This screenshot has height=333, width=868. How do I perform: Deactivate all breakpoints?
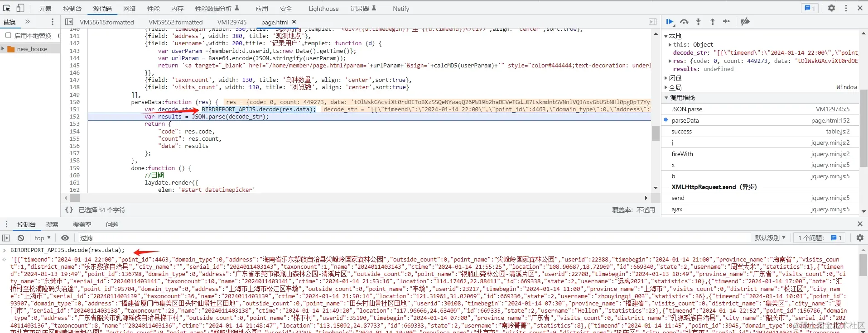[x=745, y=22]
